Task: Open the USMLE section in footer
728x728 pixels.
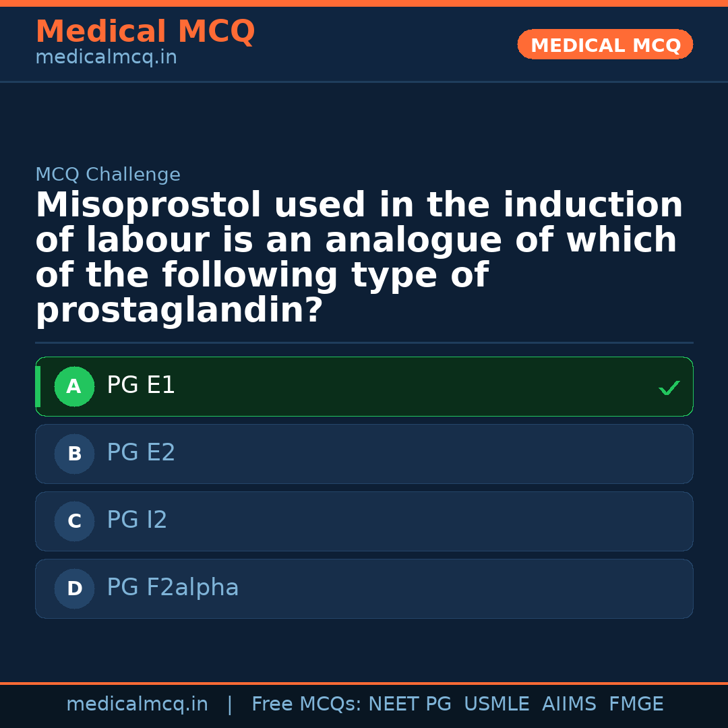Action: [497, 704]
